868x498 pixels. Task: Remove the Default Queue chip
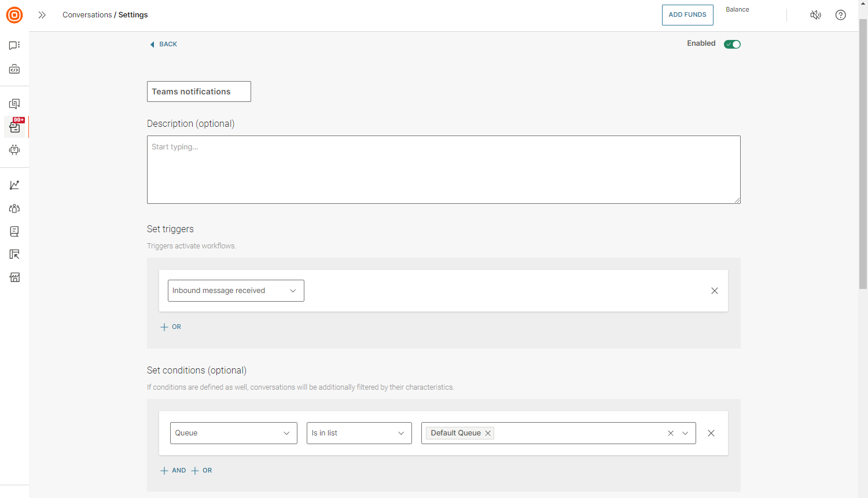pyautogui.click(x=488, y=433)
